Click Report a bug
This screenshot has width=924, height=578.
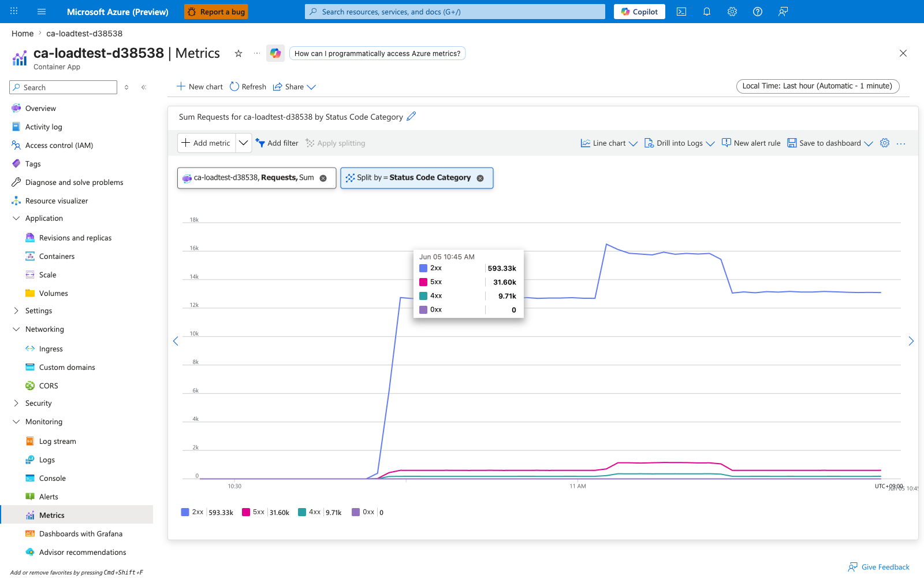(x=216, y=12)
